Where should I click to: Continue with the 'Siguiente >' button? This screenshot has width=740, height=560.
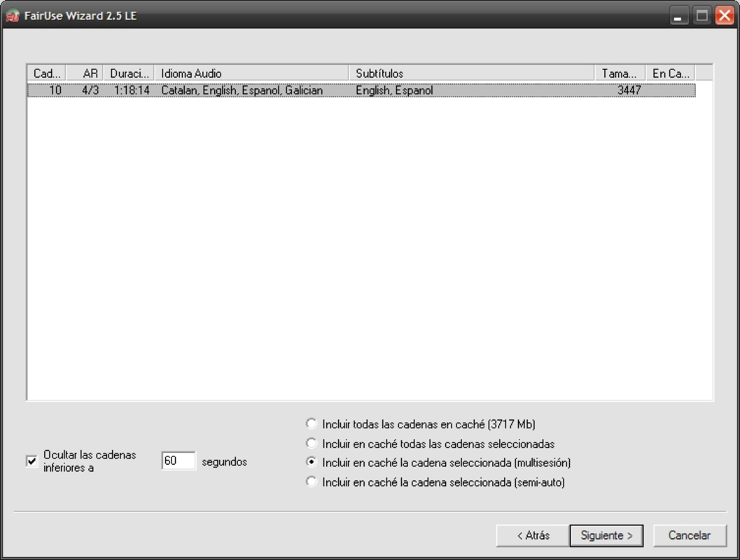[x=606, y=535]
